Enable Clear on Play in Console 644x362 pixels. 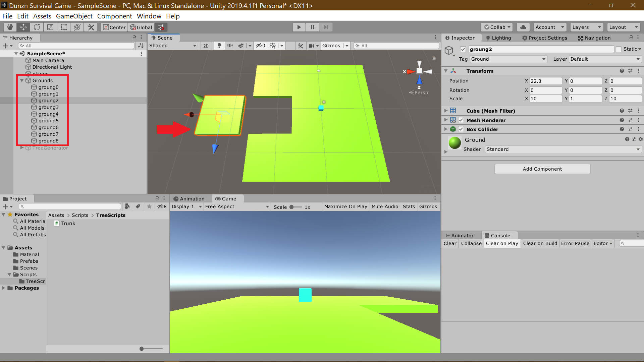coord(502,243)
